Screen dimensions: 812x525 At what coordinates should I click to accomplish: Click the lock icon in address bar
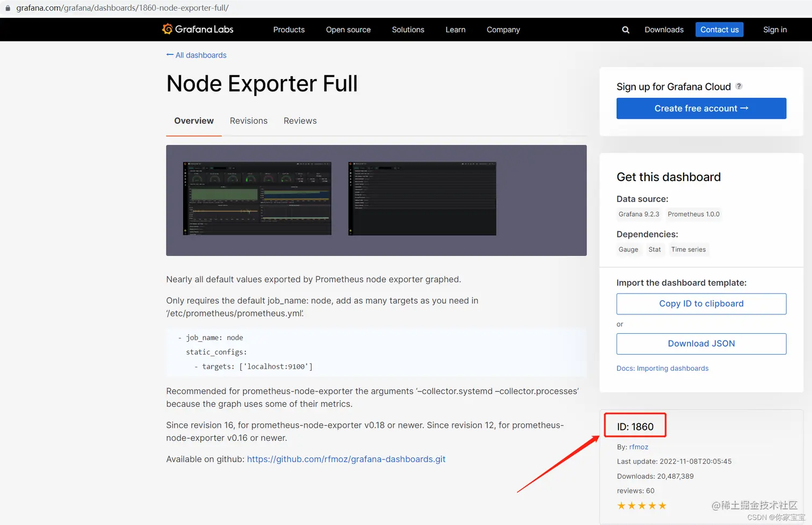(x=8, y=8)
